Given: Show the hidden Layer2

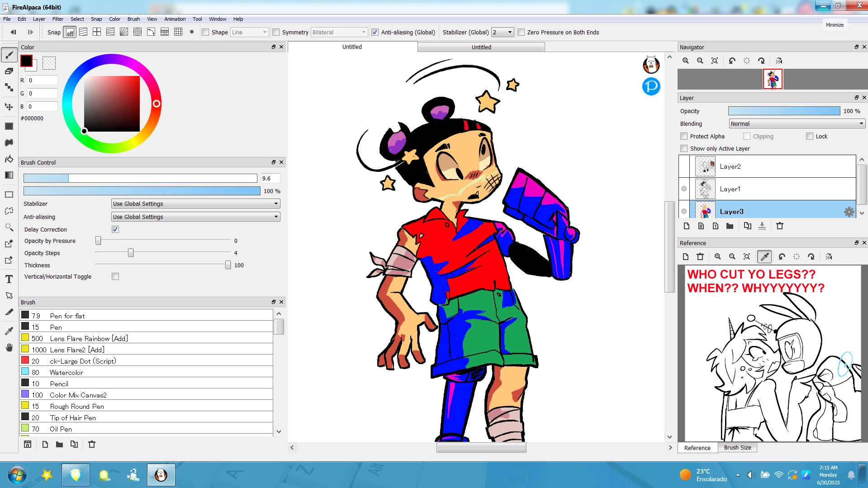Looking at the screenshot, I should (684, 166).
